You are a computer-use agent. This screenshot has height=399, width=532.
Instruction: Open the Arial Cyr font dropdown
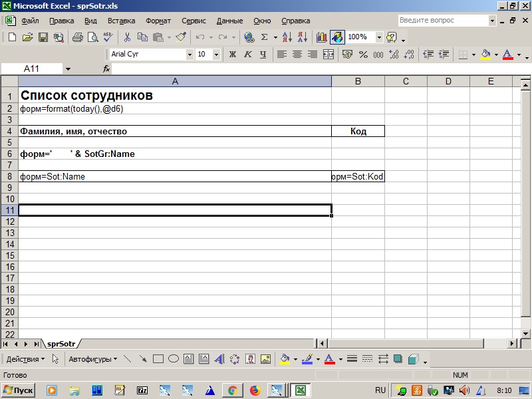pyautogui.click(x=190, y=55)
